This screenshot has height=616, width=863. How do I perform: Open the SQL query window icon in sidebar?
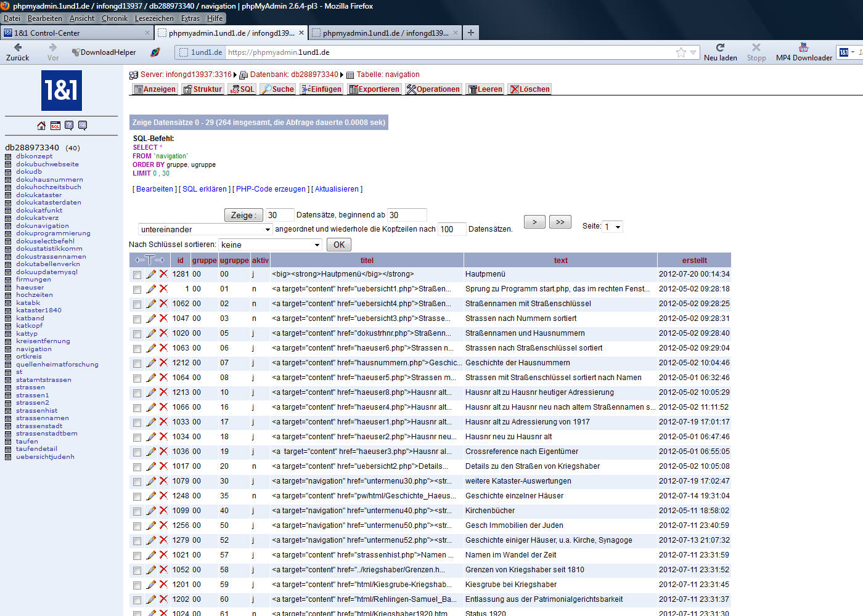(x=55, y=126)
